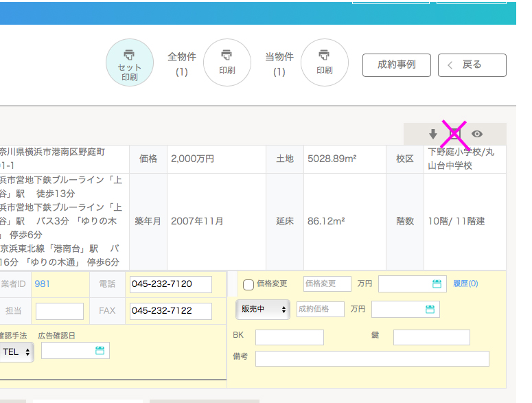Click the down arrow icon above table
The height and width of the screenshot is (403, 532).
[433, 134]
